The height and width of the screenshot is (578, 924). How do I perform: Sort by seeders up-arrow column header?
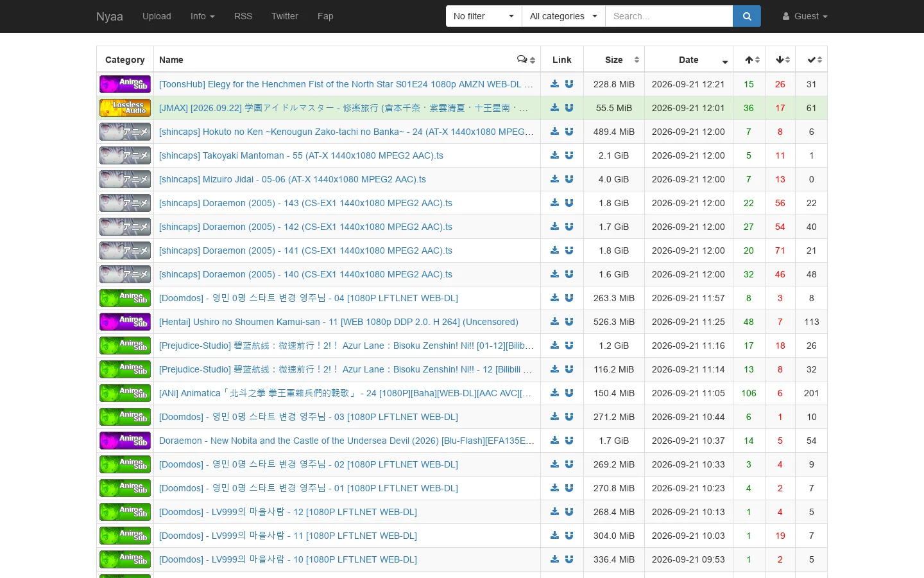point(749,60)
